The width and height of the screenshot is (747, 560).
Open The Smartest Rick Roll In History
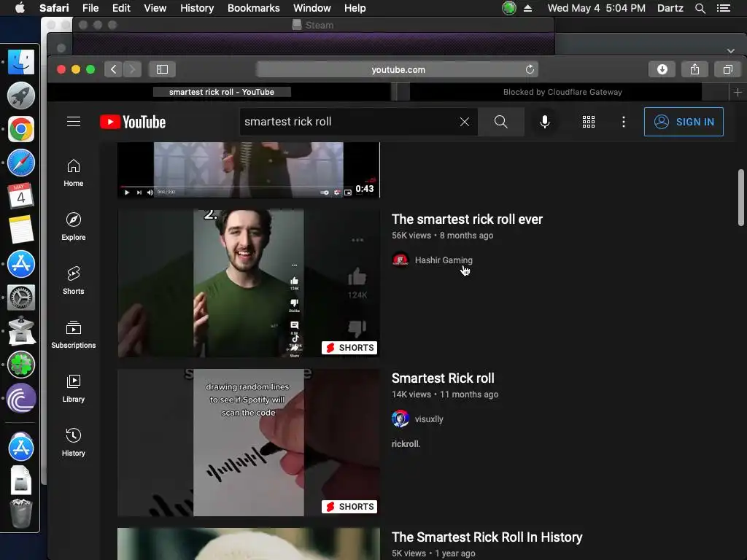click(x=487, y=537)
